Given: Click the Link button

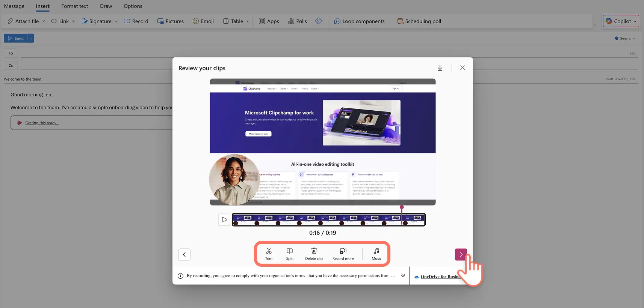Looking at the screenshot, I should pos(60,21).
